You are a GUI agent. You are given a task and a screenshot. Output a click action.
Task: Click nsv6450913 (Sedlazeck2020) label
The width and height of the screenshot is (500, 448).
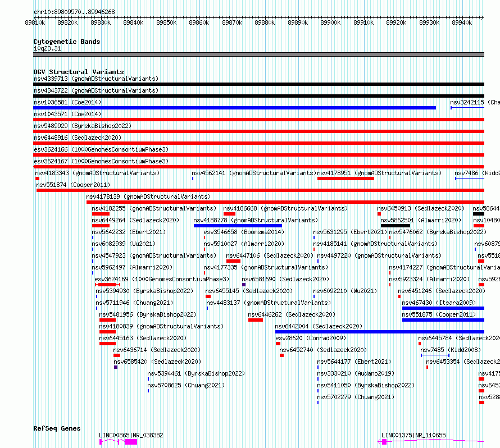pyautogui.click(x=421, y=208)
